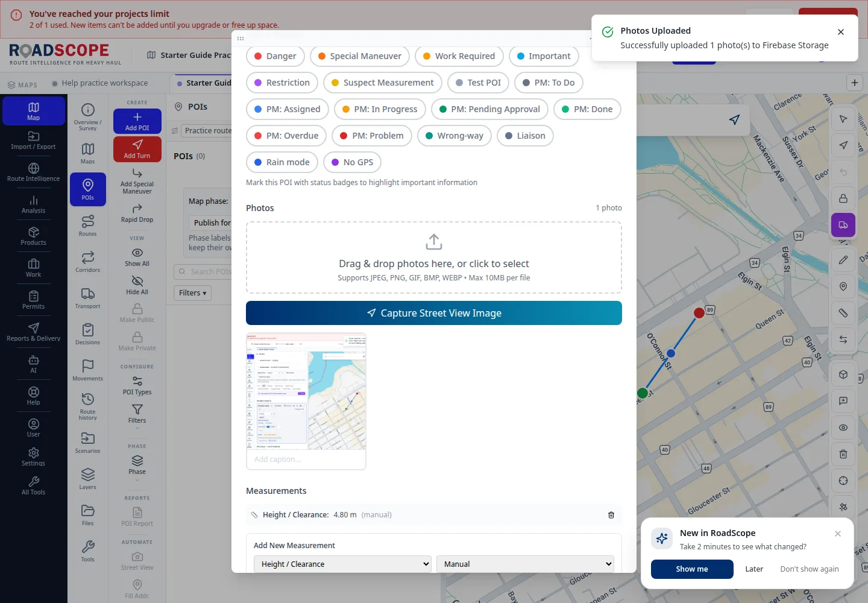Open the uploaded photo thumbnail
Screen dimensions: 868x603
click(x=306, y=391)
